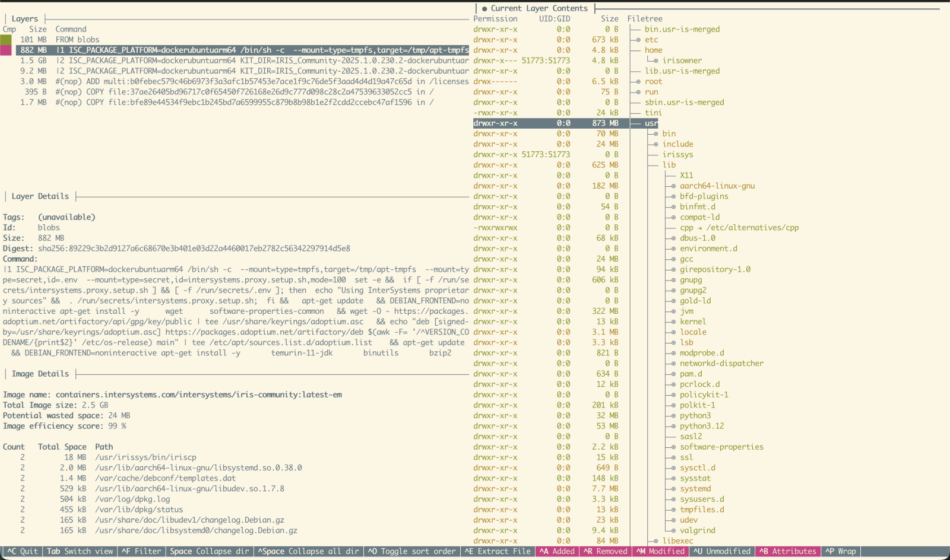Expand the run directory node icon
Image resolution: width=950 pixels, height=560 pixels.
click(638, 92)
